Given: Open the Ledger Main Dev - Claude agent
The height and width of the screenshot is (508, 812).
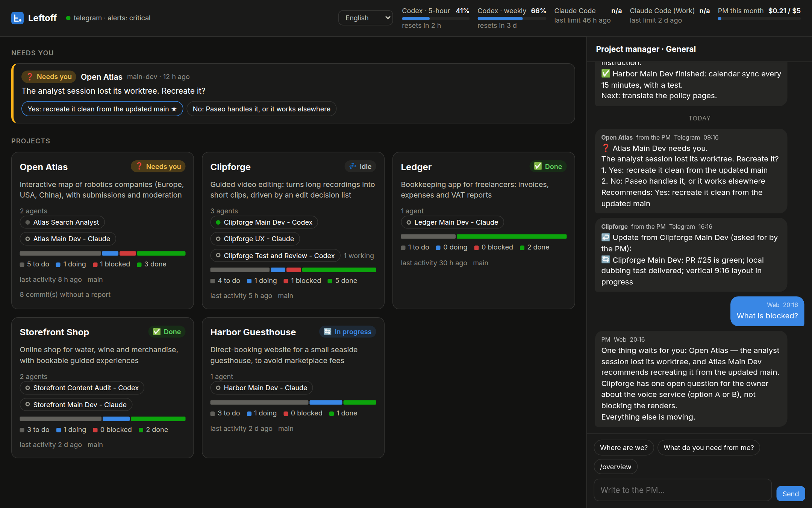Looking at the screenshot, I should (x=452, y=222).
